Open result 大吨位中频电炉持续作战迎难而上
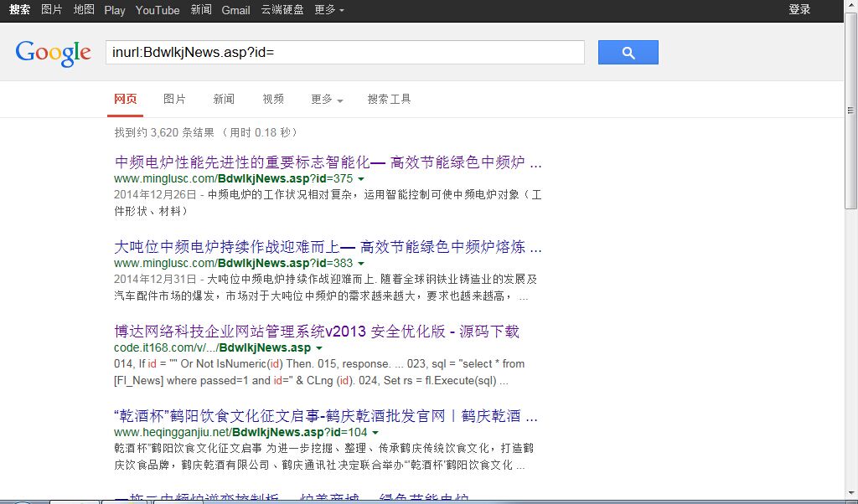This screenshot has width=858, height=504. click(x=328, y=247)
